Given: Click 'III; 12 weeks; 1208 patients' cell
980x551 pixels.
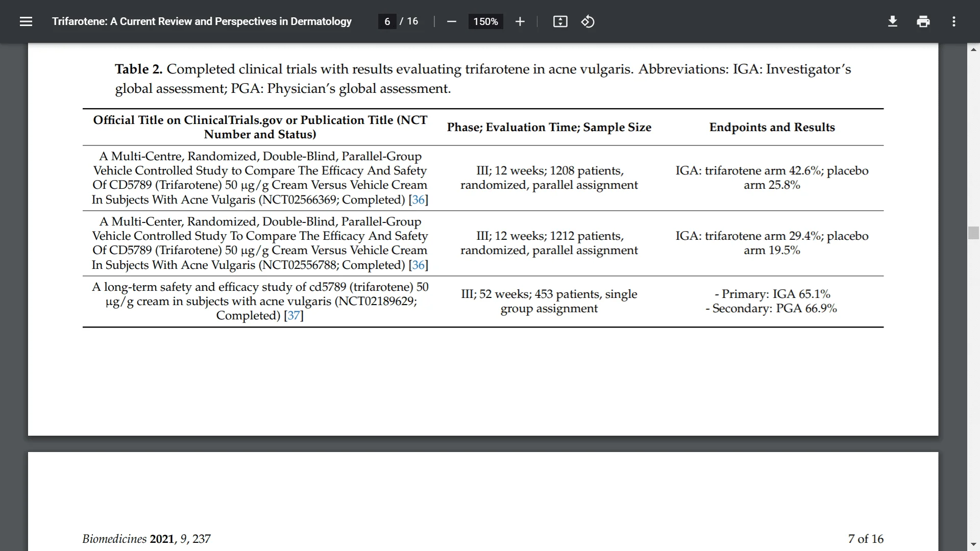Looking at the screenshot, I should [x=549, y=178].
